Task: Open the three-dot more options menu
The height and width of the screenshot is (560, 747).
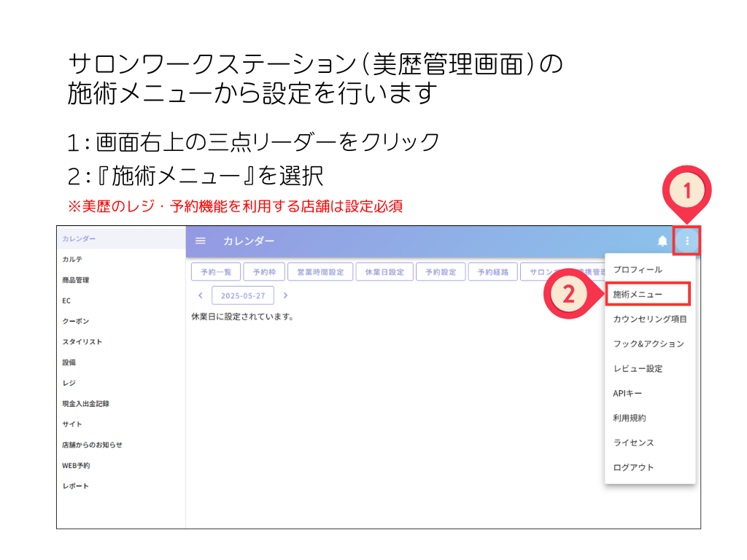Action: pyautogui.click(x=687, y=241)
